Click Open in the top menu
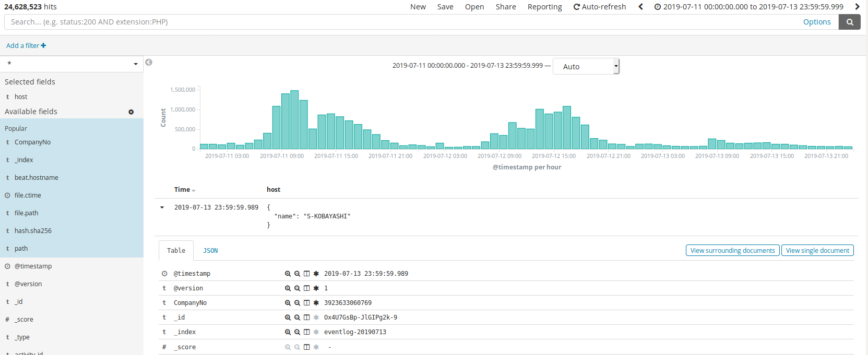This screenshot has height=355, width=868. [474, 7]
